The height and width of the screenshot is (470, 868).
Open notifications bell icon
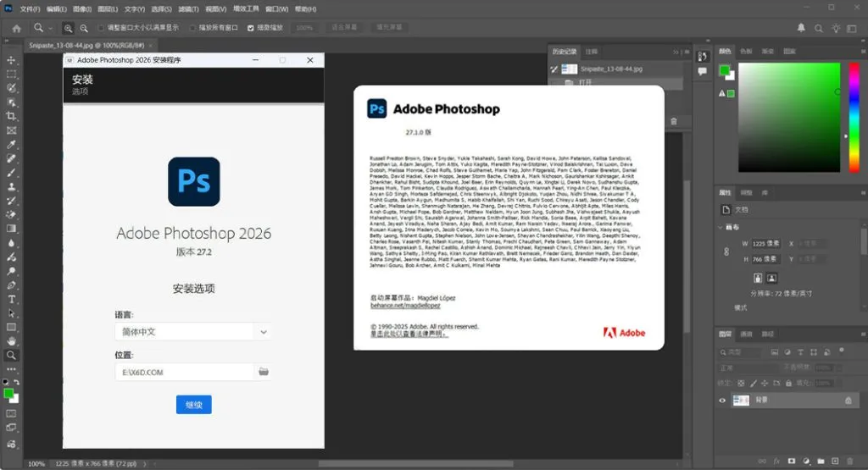point(801,28)
